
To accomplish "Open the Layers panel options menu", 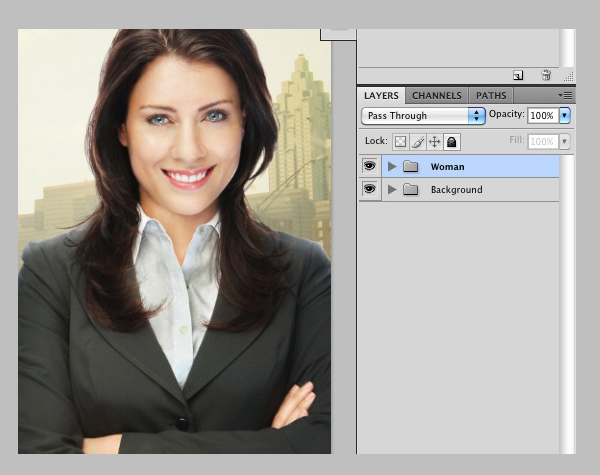I will pos(566,95).
